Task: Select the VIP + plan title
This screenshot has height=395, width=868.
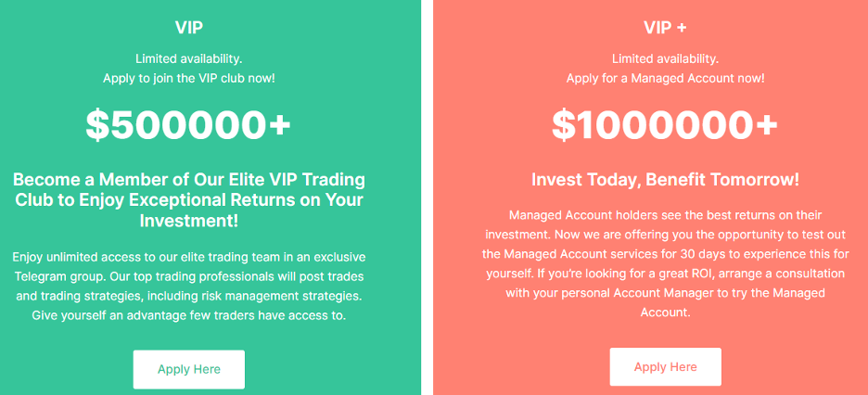Action: [666, 28]
